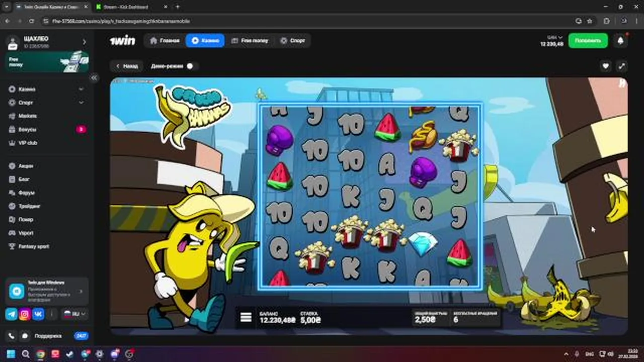This screenshot has height=362, width=644.
Task: Open the slot game hamburger menu
Action: click(x=246, y=317)
